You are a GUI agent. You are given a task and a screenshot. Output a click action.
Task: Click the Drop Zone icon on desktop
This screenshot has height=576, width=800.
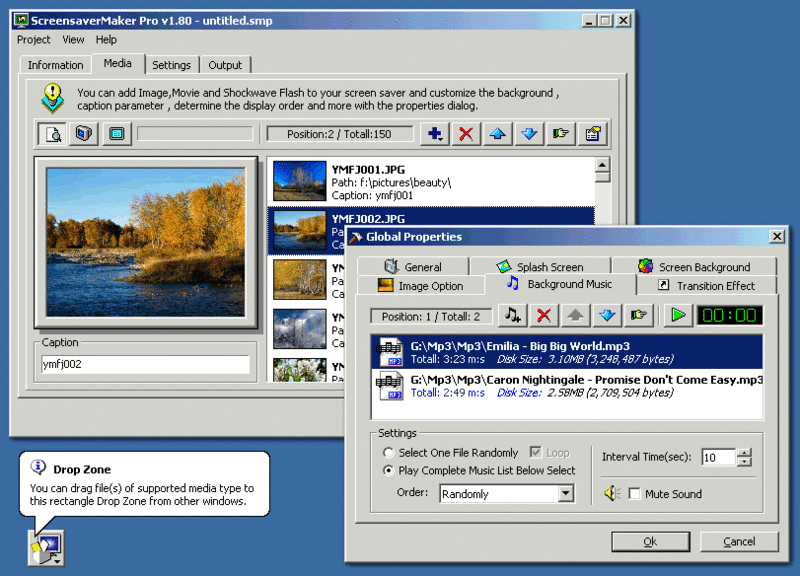(x=46, y=547)
